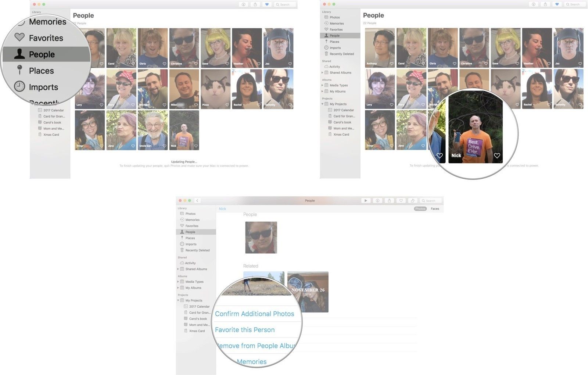
Task: Click the blue heart filter in top-right window toolbar
Action: 557,4
